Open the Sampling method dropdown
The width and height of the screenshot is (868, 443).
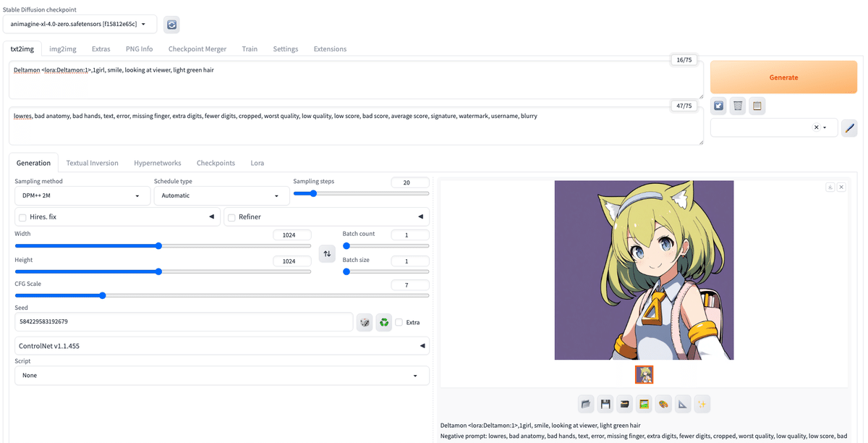82,195
